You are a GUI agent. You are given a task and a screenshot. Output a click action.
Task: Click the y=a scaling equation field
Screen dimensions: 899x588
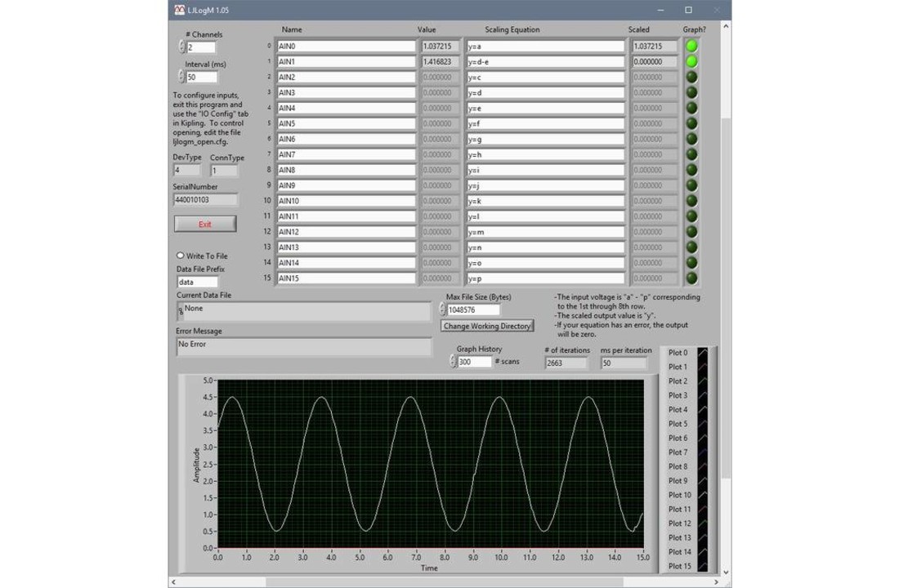(545, 46)
